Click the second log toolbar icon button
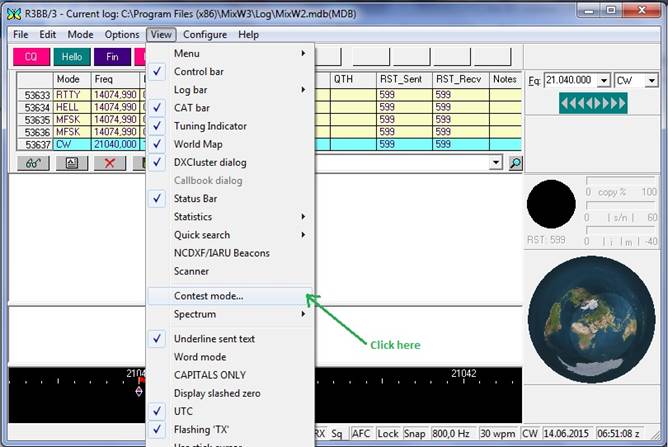The width and height of the screenshot is (668, 447). click(71, 163)
